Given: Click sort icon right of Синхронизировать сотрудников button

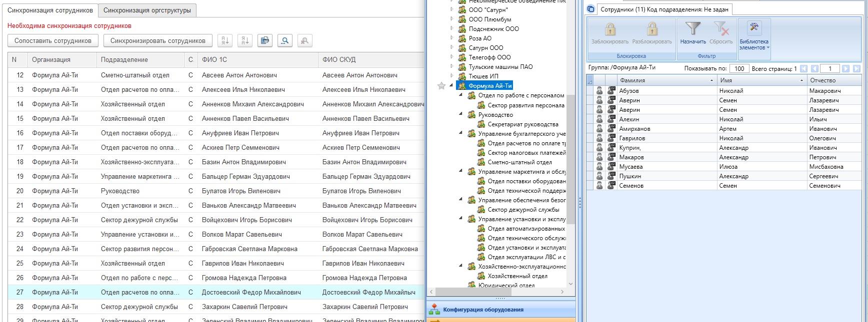Looking at the screenshot, I should click(x=225, y=41).
